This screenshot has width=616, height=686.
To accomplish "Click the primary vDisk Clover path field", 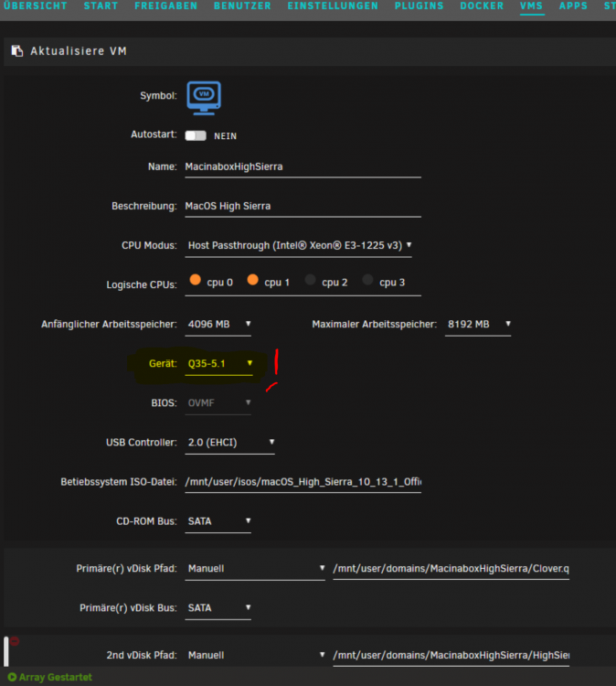I will 451,569.
